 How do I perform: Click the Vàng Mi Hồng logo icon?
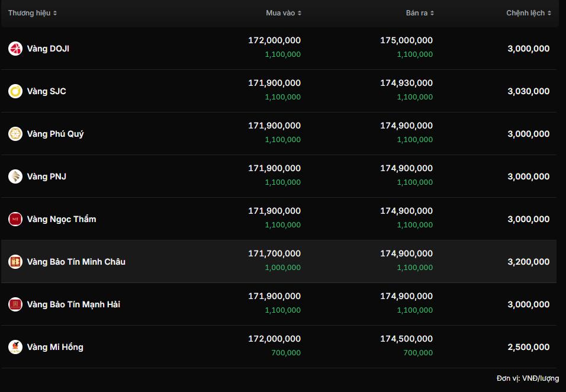pyautogui.click(x=15, y=347)
